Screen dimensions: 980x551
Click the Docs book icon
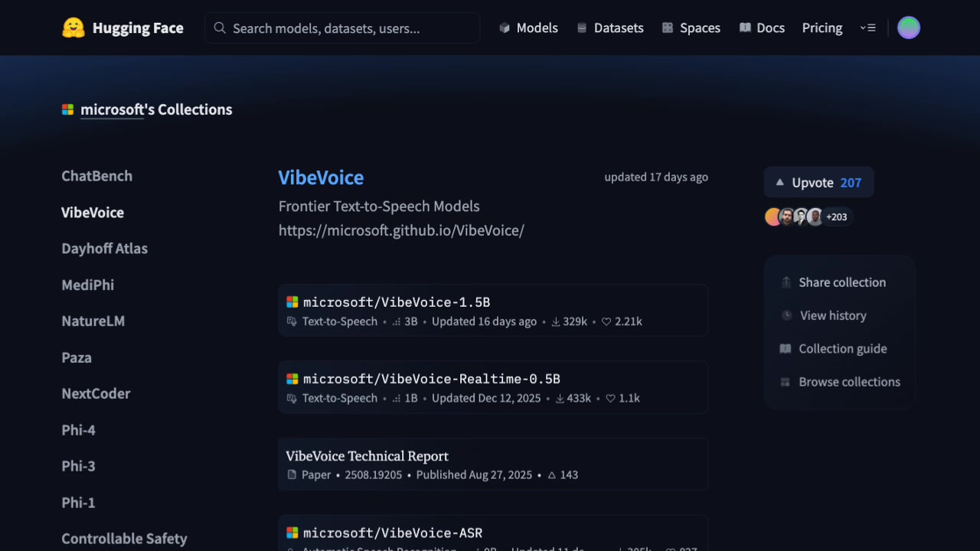point(744,28)
